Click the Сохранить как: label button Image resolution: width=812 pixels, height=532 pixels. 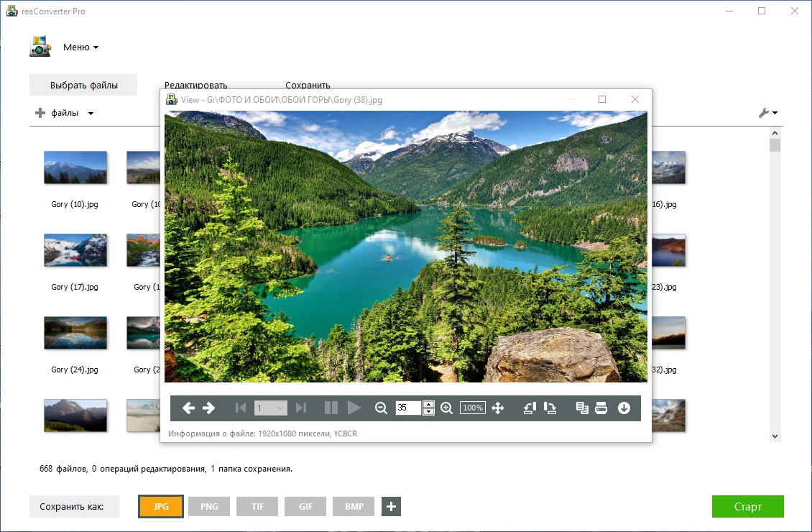(74, 507)
